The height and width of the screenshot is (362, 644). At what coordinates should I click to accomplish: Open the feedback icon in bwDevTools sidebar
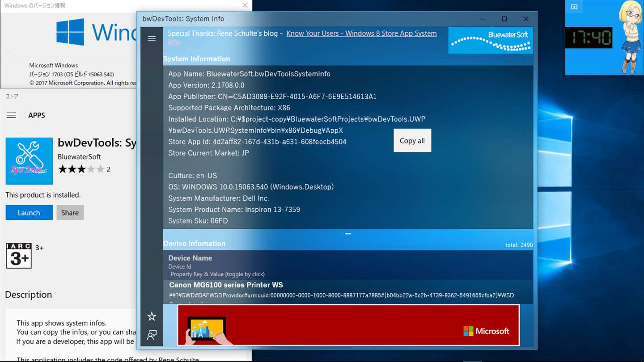click(x=152, y=335)
